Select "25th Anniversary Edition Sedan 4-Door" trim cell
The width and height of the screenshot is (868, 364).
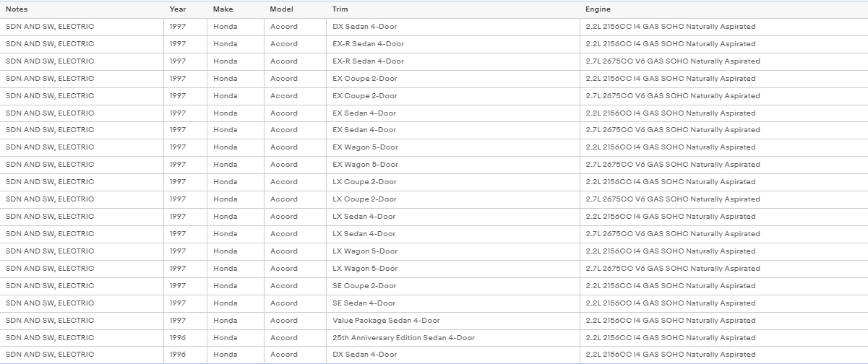(452, 338)
